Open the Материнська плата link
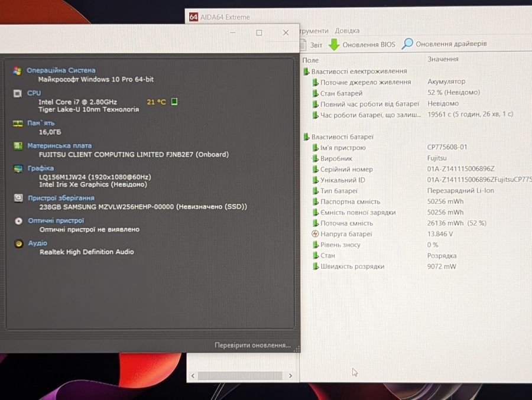The image size is (532, 400). 59,145
